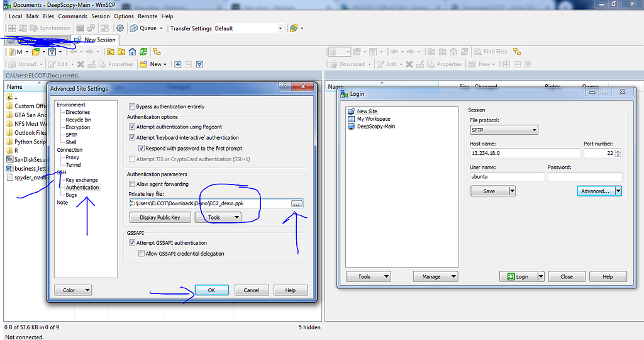Image resolution: width=644 pixels, height=340 pixels.
Task: Open Color dropdown button
Action: coord(73,290)
